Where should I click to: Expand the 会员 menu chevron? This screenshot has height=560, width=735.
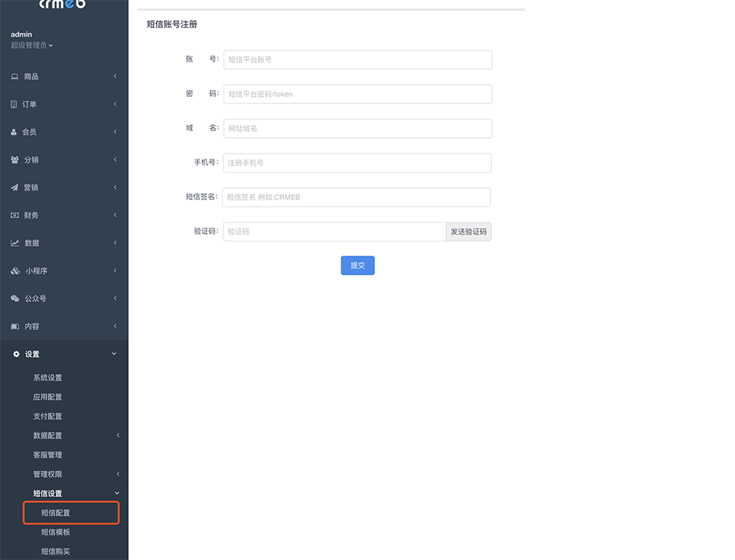click(x=115, y=132)
